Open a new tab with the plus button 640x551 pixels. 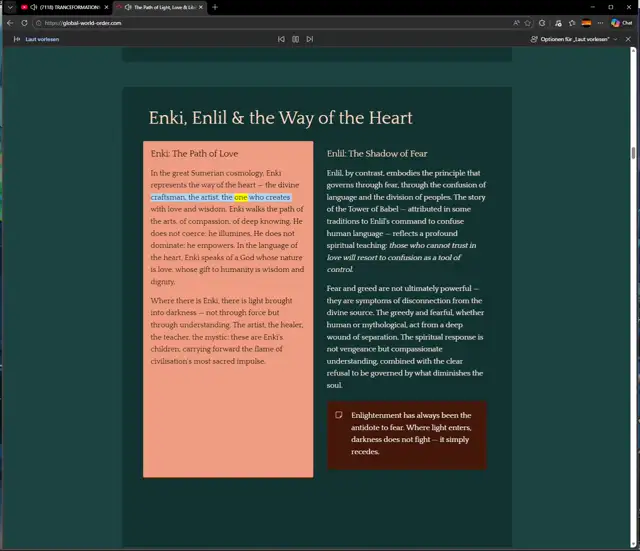click(x=215, y=7)
